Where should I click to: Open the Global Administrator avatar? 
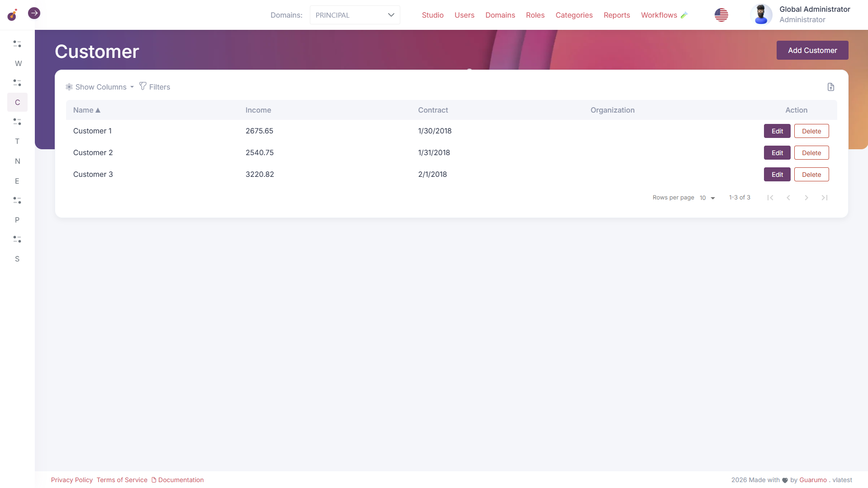761,14
